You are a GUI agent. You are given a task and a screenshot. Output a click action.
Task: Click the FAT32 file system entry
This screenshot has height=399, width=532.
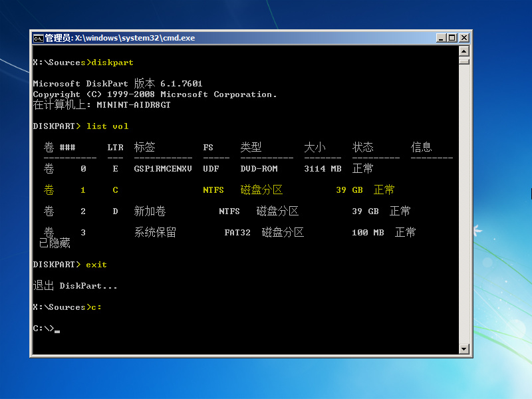pos(237,232)
